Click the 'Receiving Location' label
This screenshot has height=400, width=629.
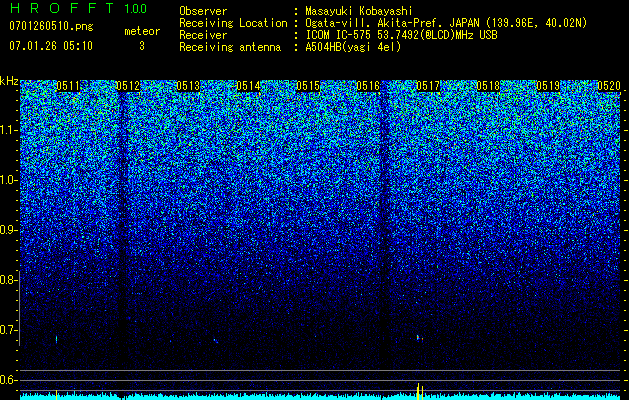(x=233, y=23)
